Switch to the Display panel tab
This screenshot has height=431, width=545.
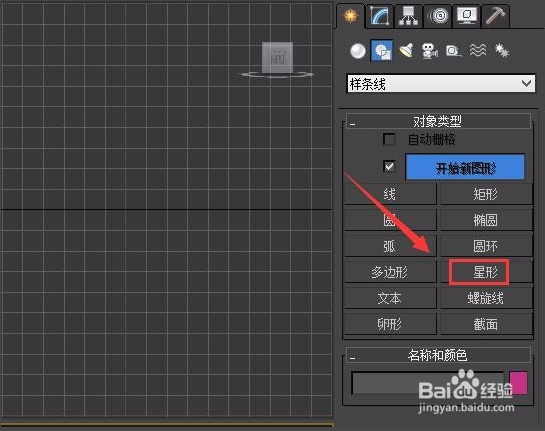(x=467, y=16)
